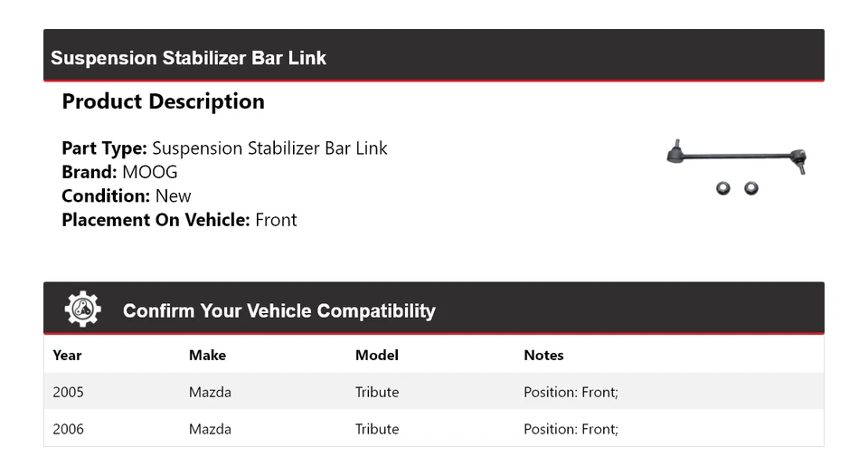Click the Make column header
Viewport: 868px width, 476px height.
point(207,355)
